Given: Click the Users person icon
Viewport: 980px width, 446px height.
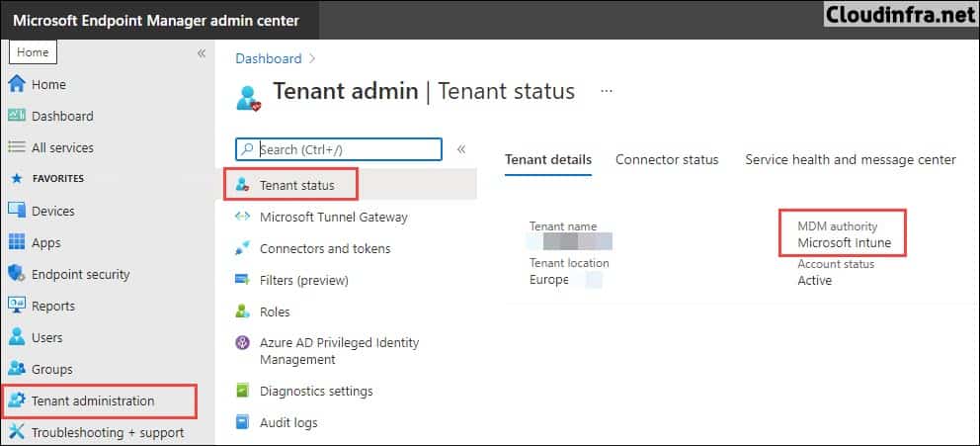Looking at the screenshot, I should click(17, 337).
